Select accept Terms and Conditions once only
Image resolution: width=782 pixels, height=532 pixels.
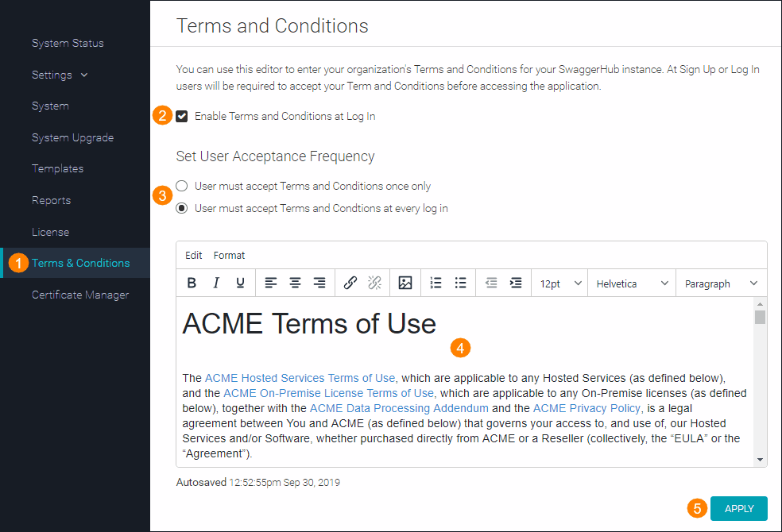click(181, 185)
